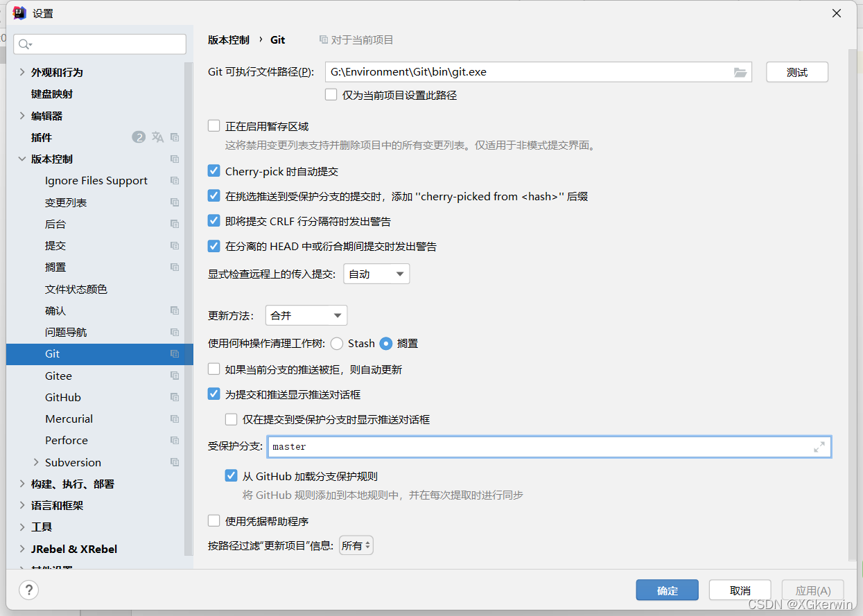
Task: Close the 设置 dialog window
Action: (837, 13)
